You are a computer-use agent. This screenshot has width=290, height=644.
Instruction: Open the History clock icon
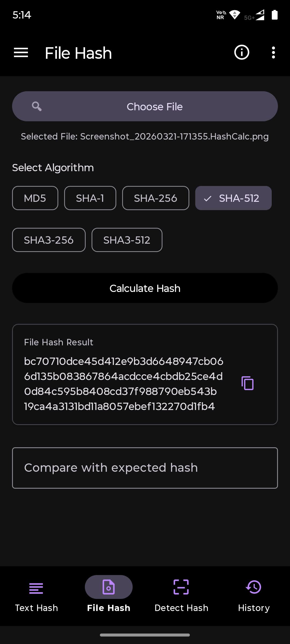click(254, 587)
